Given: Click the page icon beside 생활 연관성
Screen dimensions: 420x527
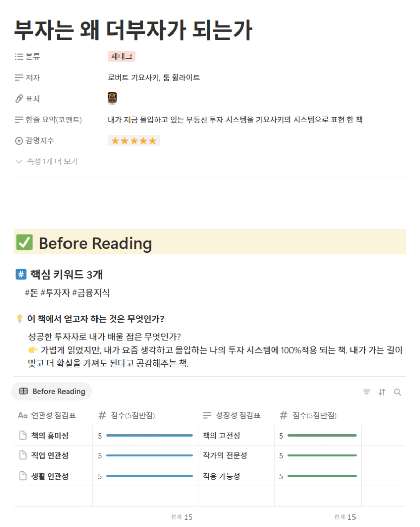Looking at the screenshot, I should point(23,476).
